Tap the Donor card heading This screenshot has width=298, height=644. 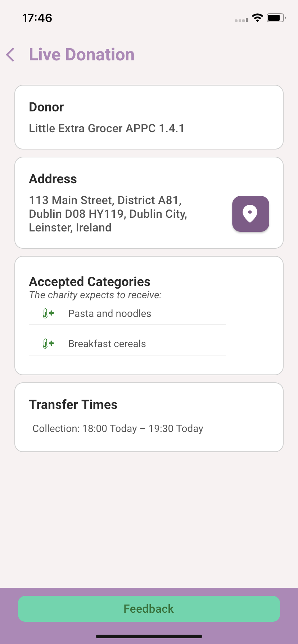(x=46, y=107)
